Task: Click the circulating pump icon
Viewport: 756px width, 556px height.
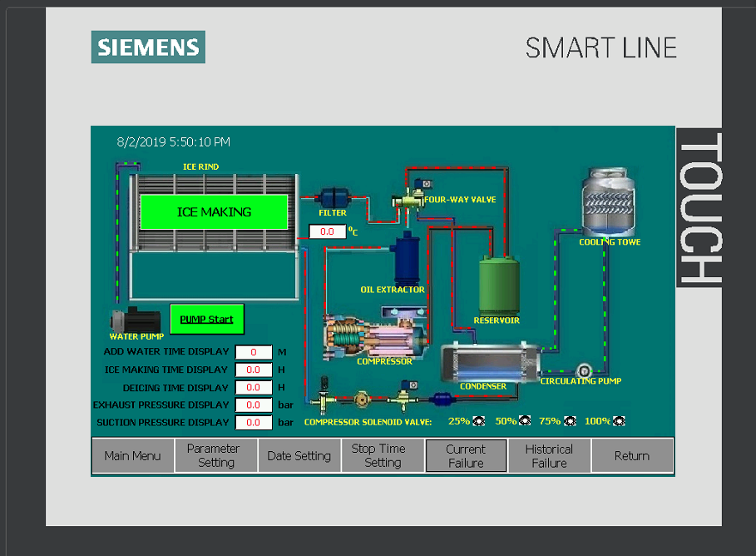Action: pos(583,370)
